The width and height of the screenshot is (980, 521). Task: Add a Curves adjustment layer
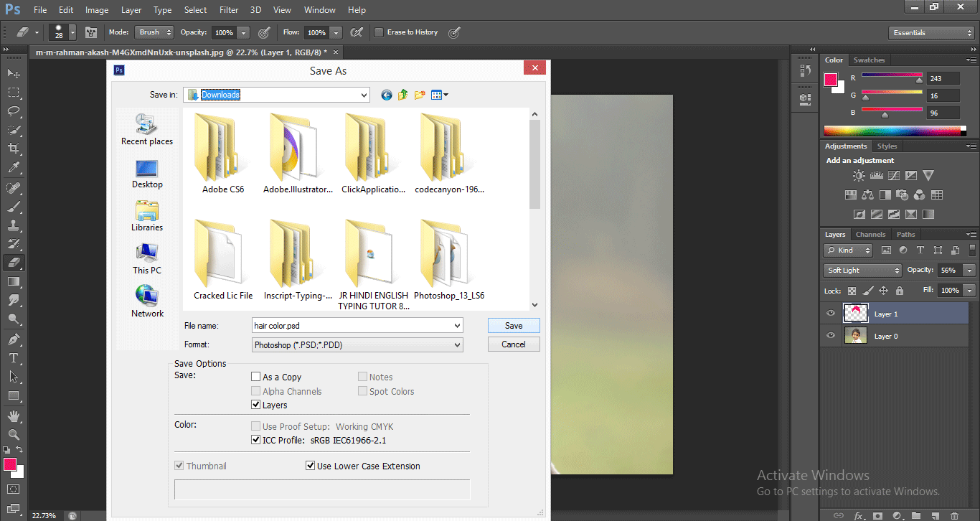click(894, 175)
